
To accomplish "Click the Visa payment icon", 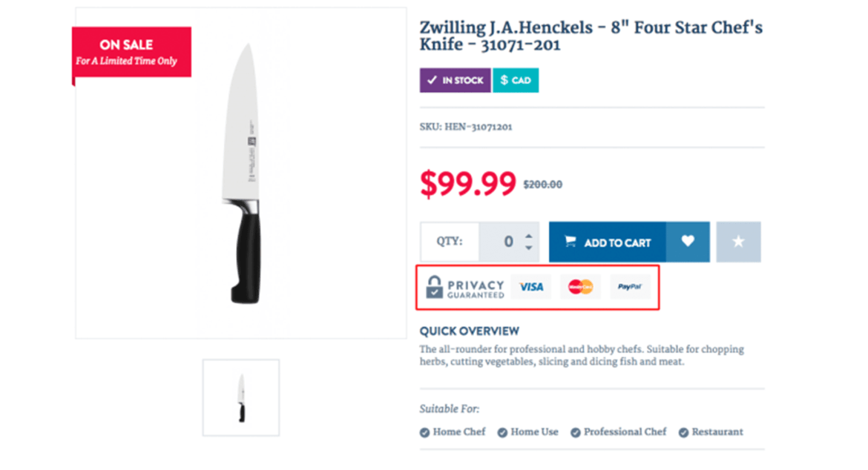I will pos(531,287).
